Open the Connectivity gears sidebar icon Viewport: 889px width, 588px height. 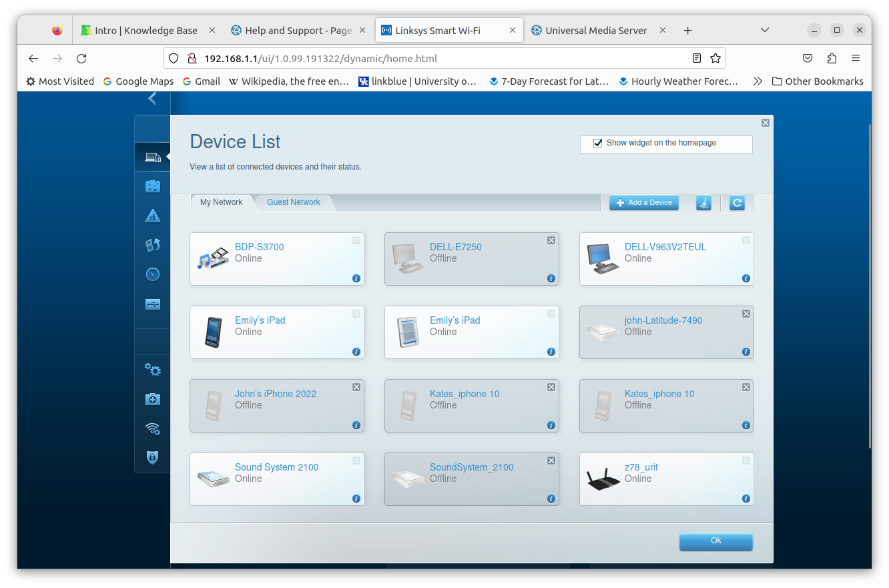(x=153, y=370)
